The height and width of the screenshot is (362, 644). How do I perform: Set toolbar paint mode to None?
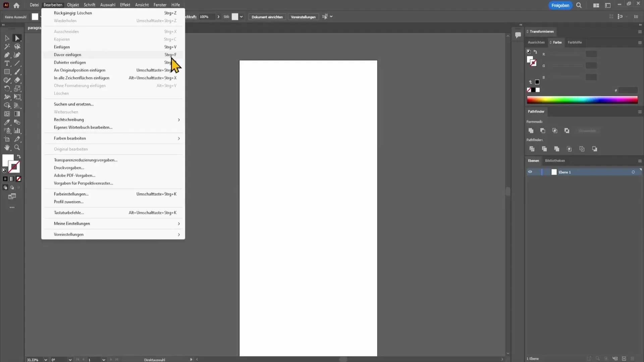[x=18, y=179]
